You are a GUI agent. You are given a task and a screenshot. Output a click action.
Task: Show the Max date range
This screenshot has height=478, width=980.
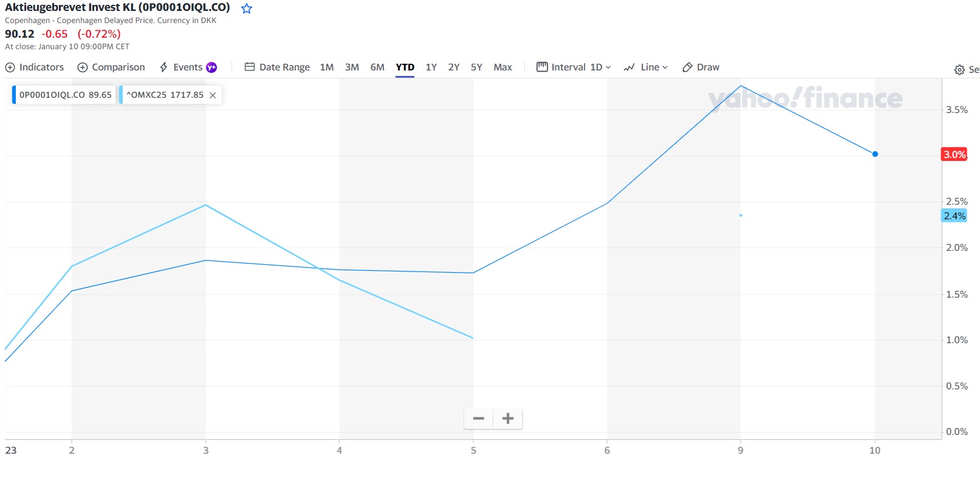coord(502,67)
